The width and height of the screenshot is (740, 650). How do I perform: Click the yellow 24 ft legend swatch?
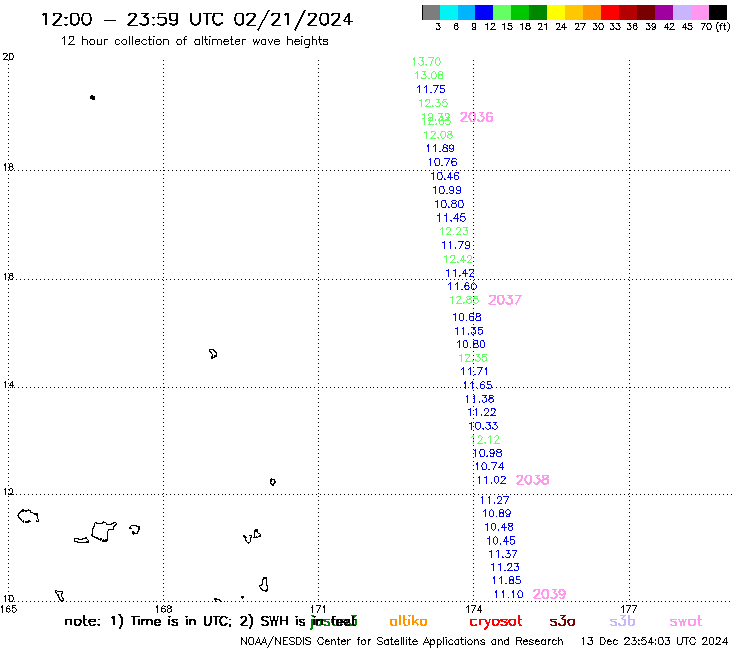[x=556, y=12]
